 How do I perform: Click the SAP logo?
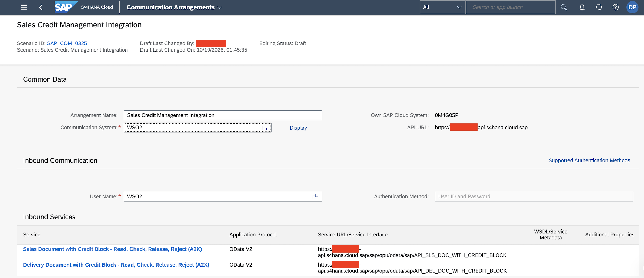(66, 7)
